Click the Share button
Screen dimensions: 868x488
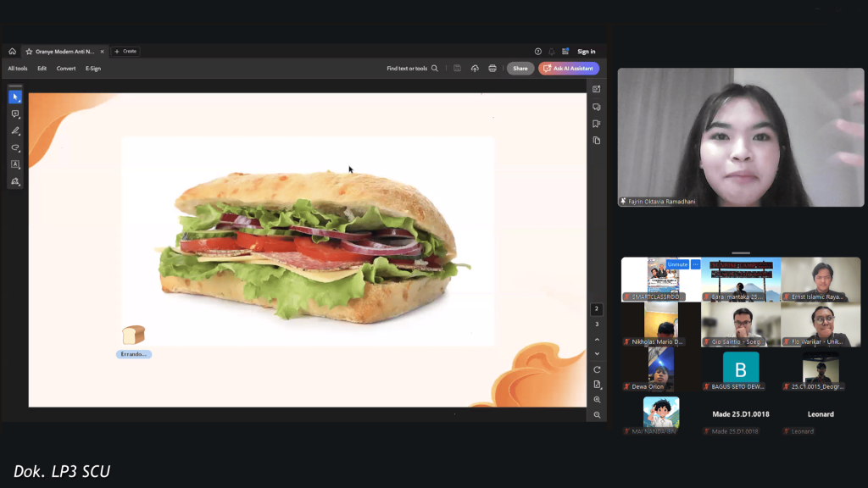[x=520, y=69]
